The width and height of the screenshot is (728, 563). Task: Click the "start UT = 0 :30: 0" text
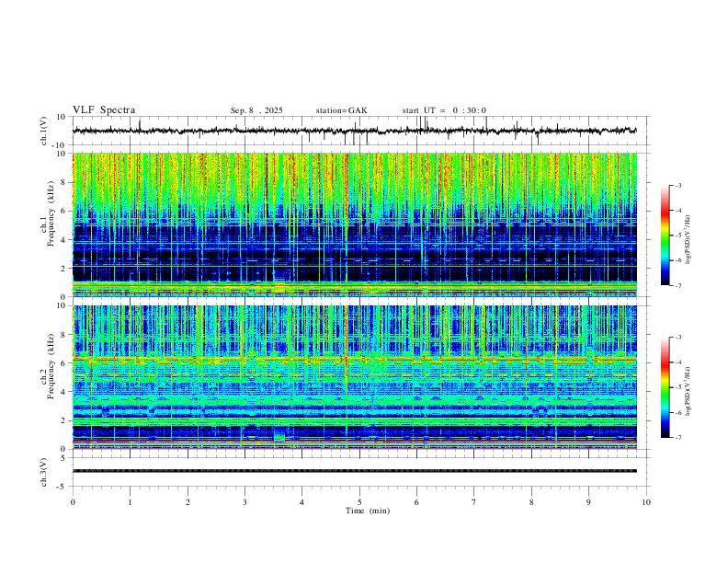(444, 110)
